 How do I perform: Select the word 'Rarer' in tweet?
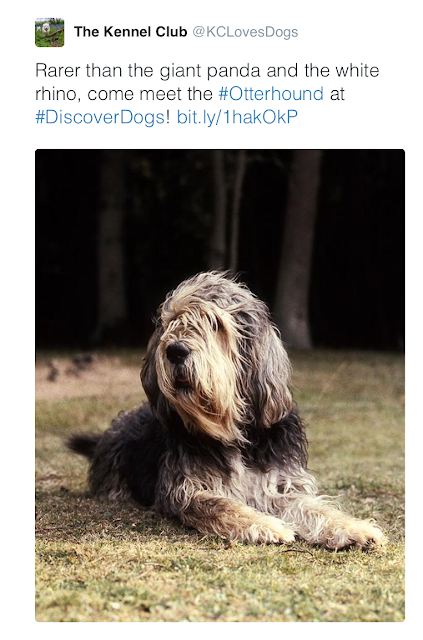58,71
